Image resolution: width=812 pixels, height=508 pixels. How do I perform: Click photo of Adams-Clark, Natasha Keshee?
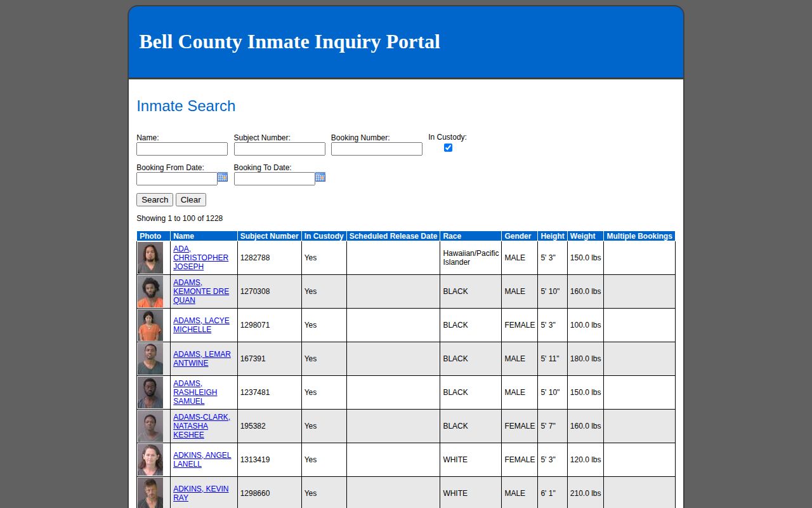[150, 426]
